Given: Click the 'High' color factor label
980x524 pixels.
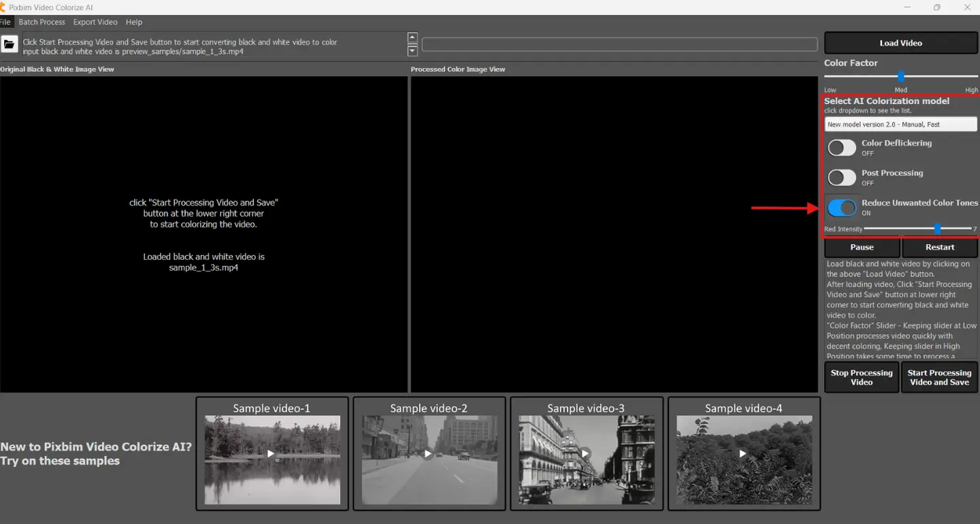Looking at the screenshot, I should coord(971,90).
